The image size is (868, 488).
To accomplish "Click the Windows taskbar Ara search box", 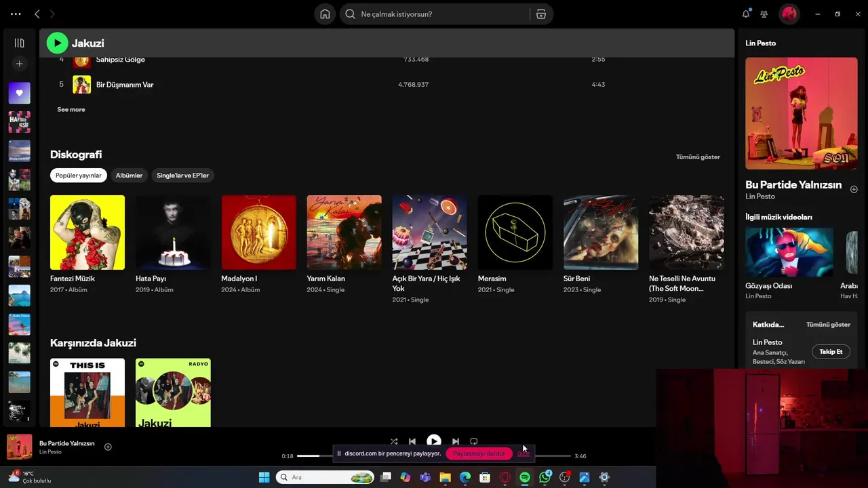I will [x=325, y=477].
